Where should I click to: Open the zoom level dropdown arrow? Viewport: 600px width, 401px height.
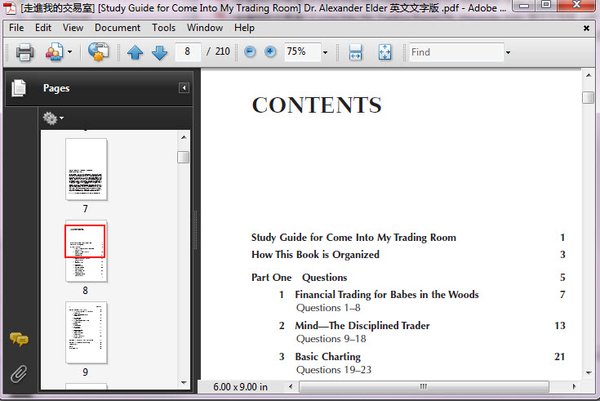325,52
